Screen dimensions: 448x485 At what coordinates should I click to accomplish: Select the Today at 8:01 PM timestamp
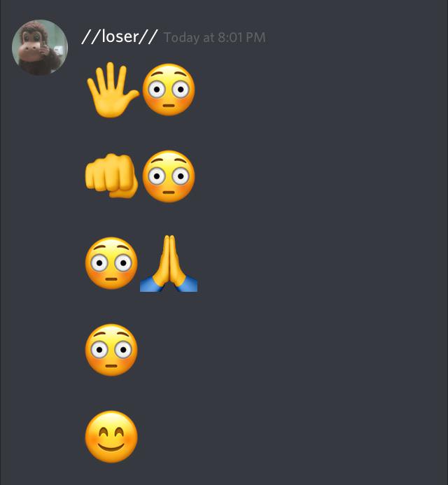(214, 38)
